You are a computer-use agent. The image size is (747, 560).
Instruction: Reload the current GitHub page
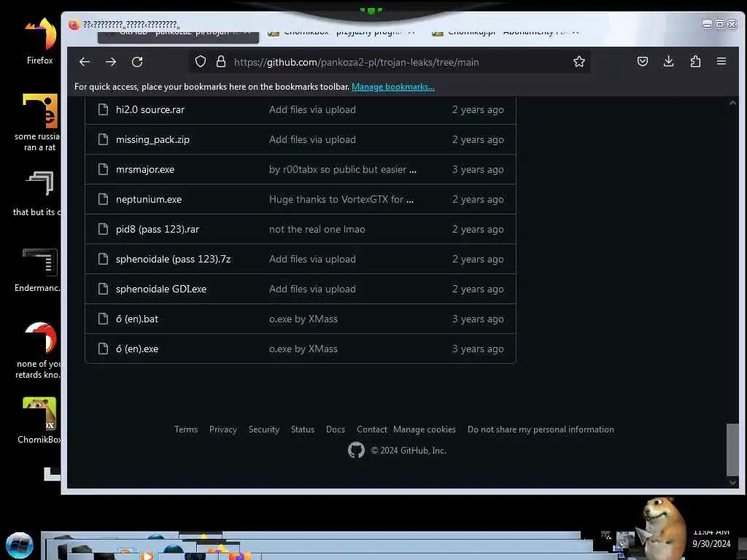click(137, 62)
